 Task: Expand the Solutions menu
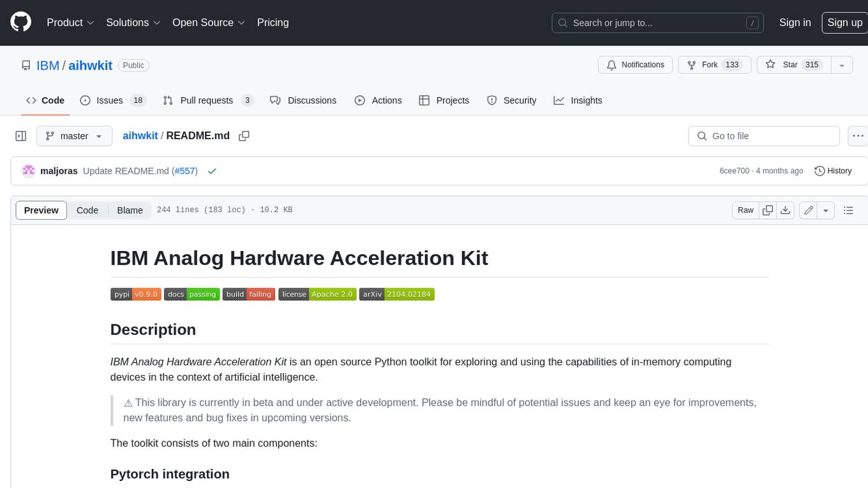[x=133, y=22]
